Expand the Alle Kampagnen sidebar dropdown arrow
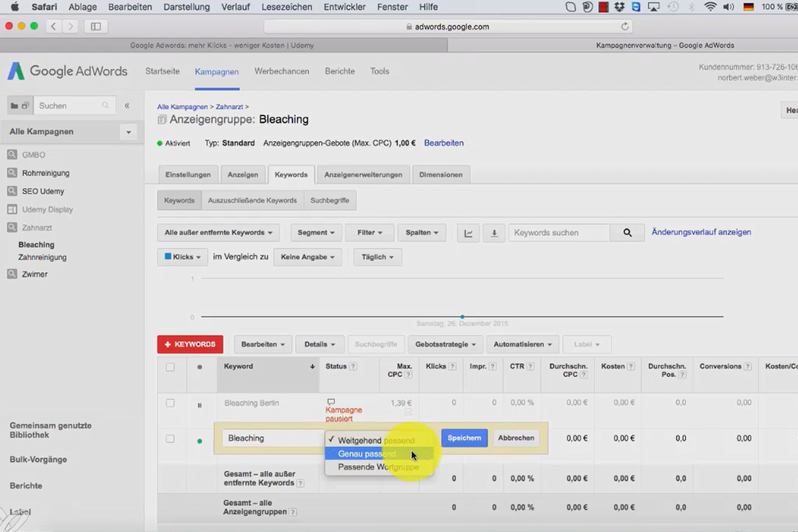The height and width of the screenshot is (532, 798). (128, 132)
